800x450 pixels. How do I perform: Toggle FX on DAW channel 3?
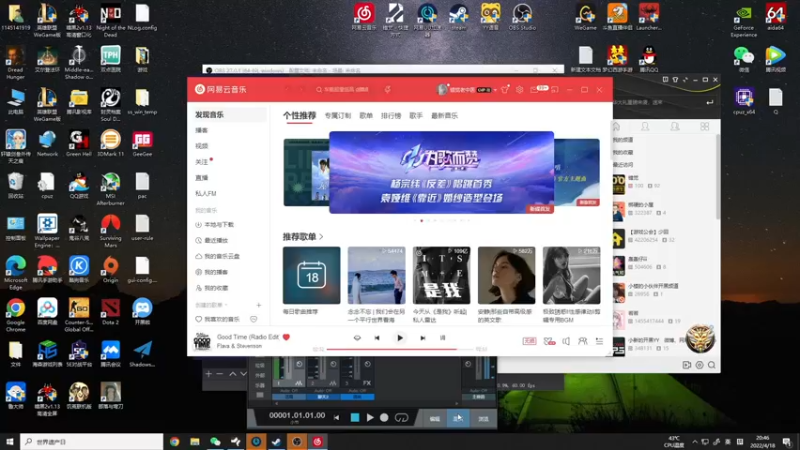[x=366, y=383]
